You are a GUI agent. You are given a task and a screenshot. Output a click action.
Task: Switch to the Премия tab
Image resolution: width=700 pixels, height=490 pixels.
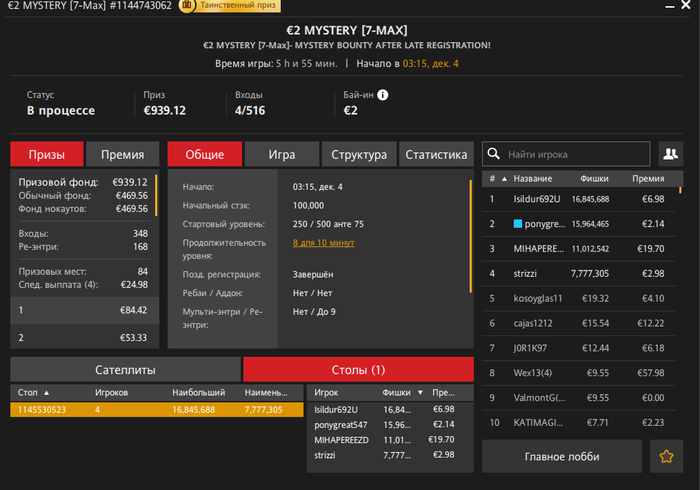click(122, 154)
